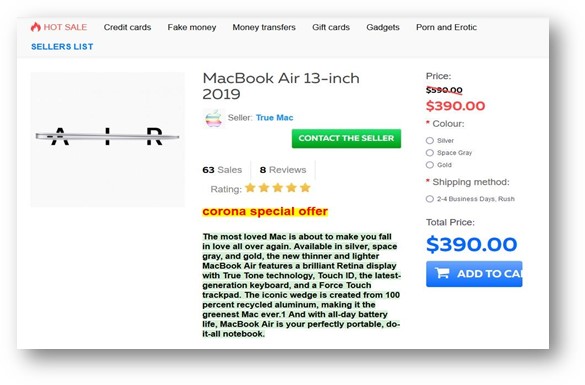
Task: Click the third rating star
Action: click(x=278, y=188)
